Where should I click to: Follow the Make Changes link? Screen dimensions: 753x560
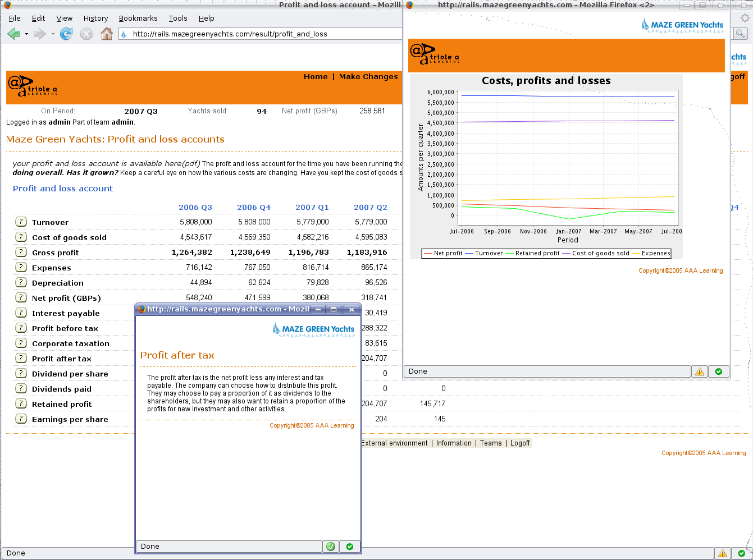(x=368, y=77)
